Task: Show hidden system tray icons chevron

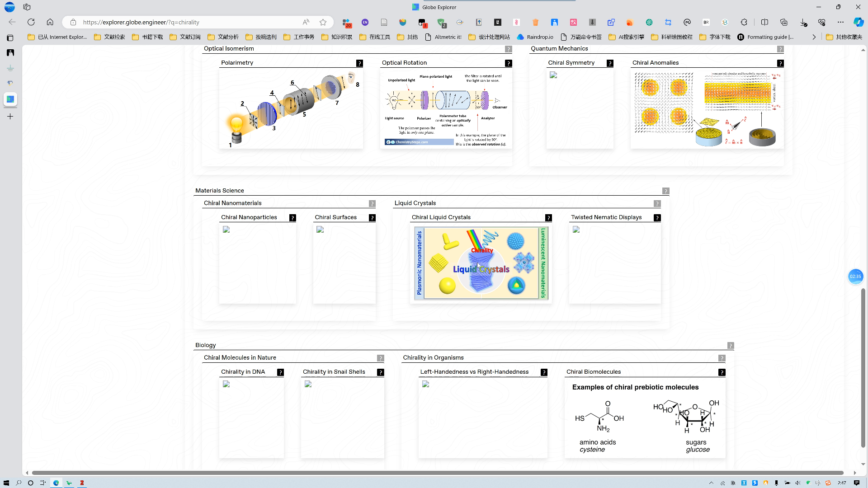Action: 711,483
